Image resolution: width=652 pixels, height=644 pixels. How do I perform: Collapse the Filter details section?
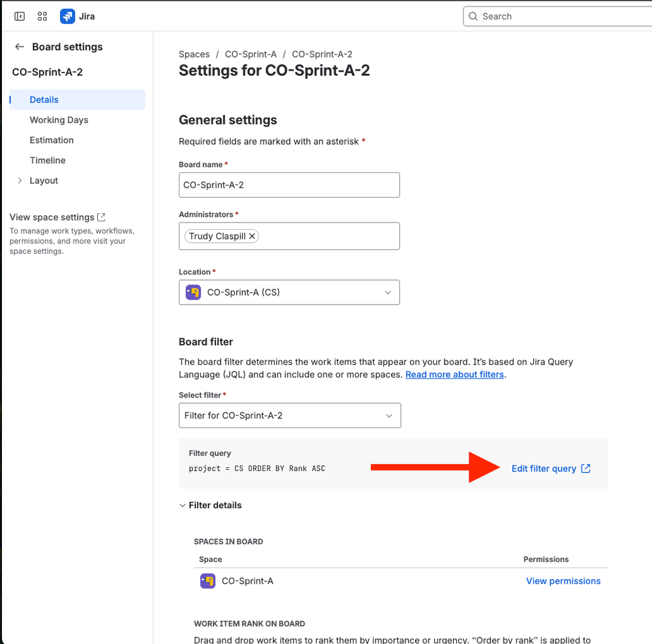(x=182, y=504)
